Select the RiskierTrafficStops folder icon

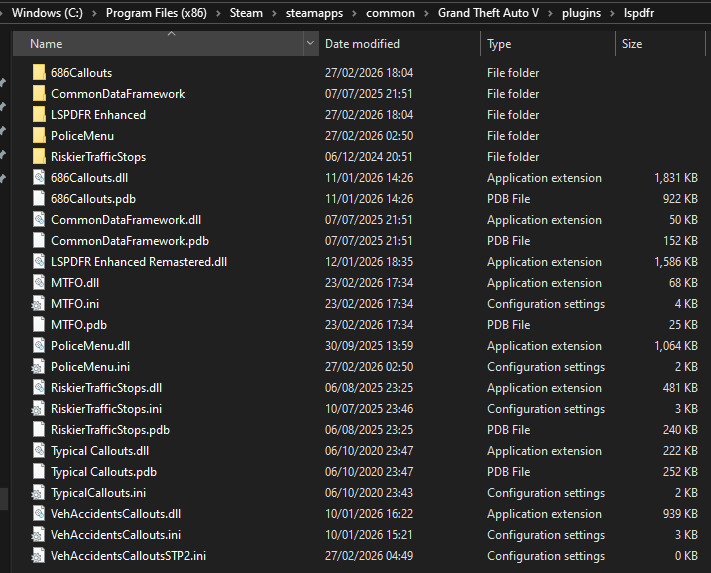pyautogui.click(x=39, y=156)
